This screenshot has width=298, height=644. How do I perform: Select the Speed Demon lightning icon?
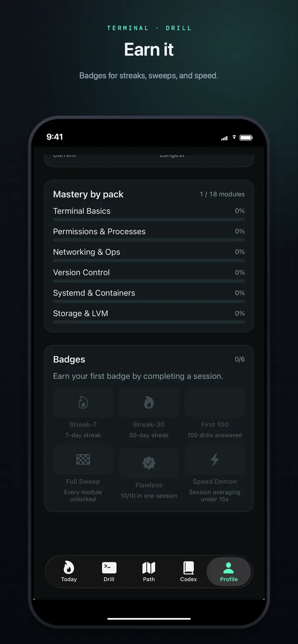coord(214,459)
